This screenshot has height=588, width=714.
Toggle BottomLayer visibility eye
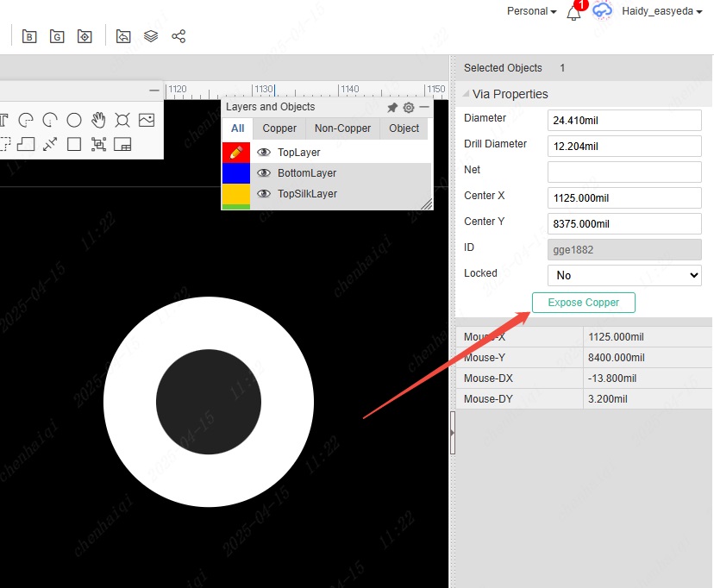pos(264,173)
